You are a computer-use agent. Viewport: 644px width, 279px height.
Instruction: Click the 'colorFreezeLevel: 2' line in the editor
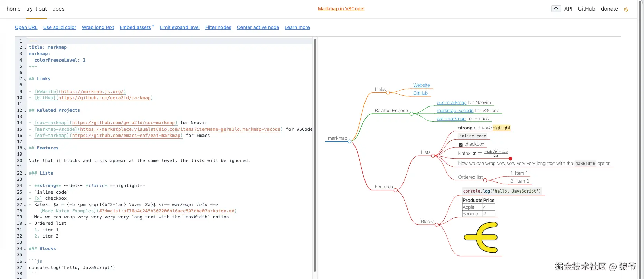pos(60,60)
